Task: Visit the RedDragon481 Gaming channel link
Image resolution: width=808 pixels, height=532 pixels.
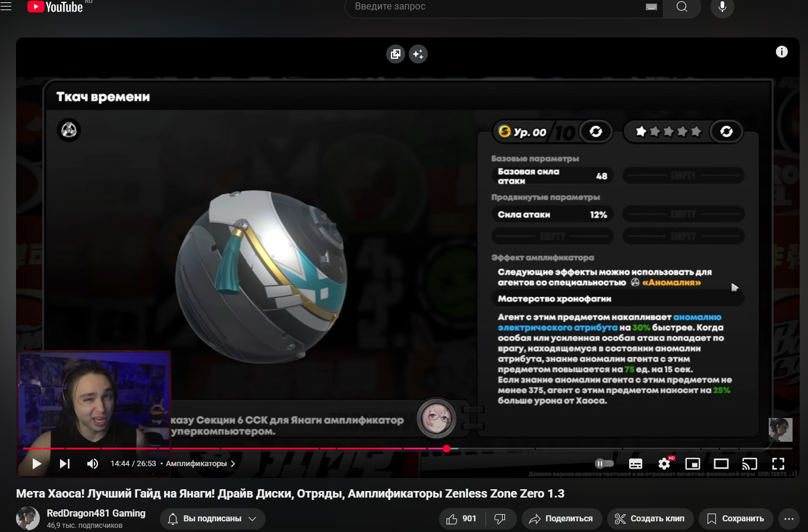Action: (96, 513)
